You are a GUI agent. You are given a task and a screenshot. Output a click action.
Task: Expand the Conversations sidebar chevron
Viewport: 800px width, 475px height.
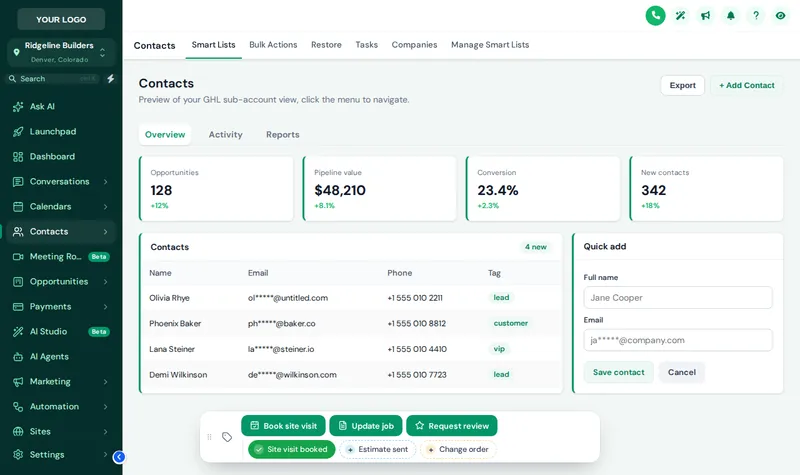point(106,182)
